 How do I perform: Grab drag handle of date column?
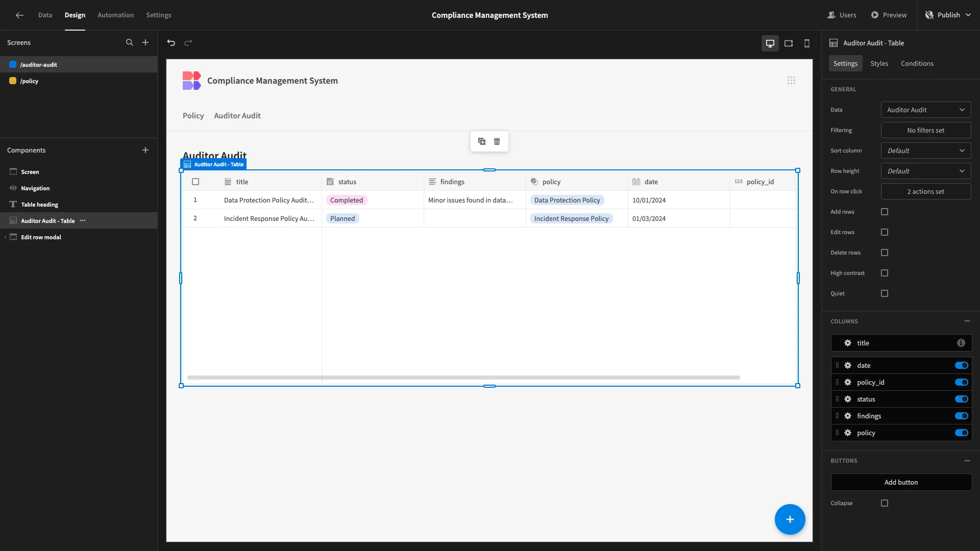click(837, 365)
